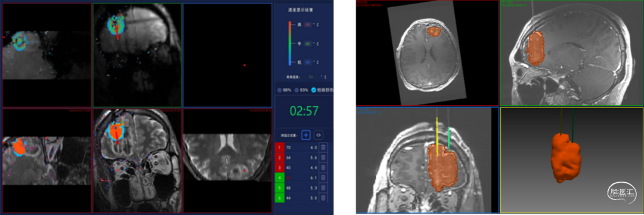The width and height of the screenshot is (644, 215).
Task: Uncheck the checked damage option after 63%
Action: click(x=314, y=90)
